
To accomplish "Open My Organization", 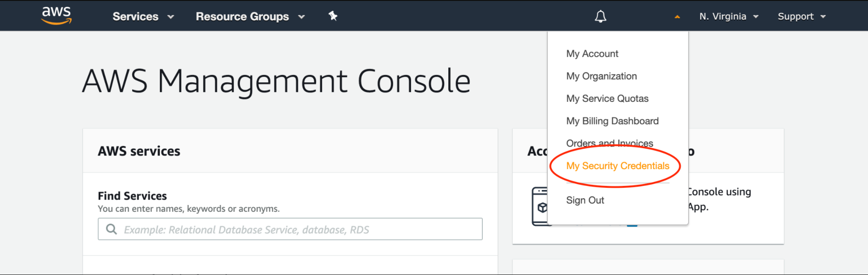I will 601,76.
